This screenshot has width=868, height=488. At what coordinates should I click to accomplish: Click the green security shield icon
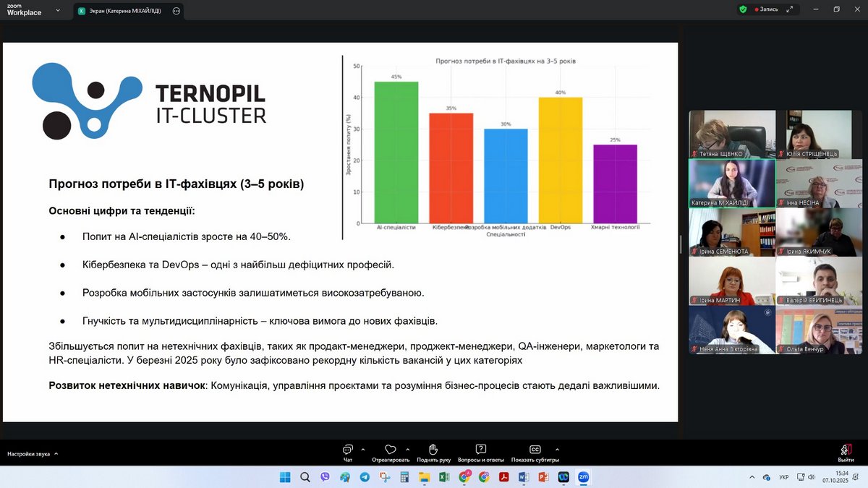pos(743,9)
